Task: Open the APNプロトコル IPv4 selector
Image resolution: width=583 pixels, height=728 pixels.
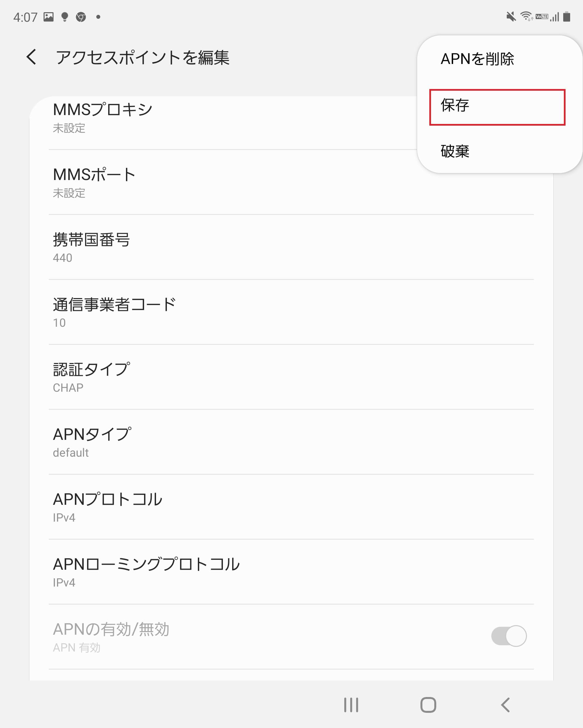Action: [291, 507]
